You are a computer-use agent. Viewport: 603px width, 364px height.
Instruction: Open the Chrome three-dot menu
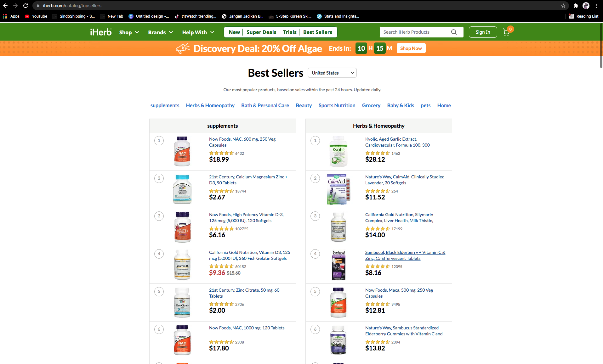pyautogui.click(x=596, y=6)
